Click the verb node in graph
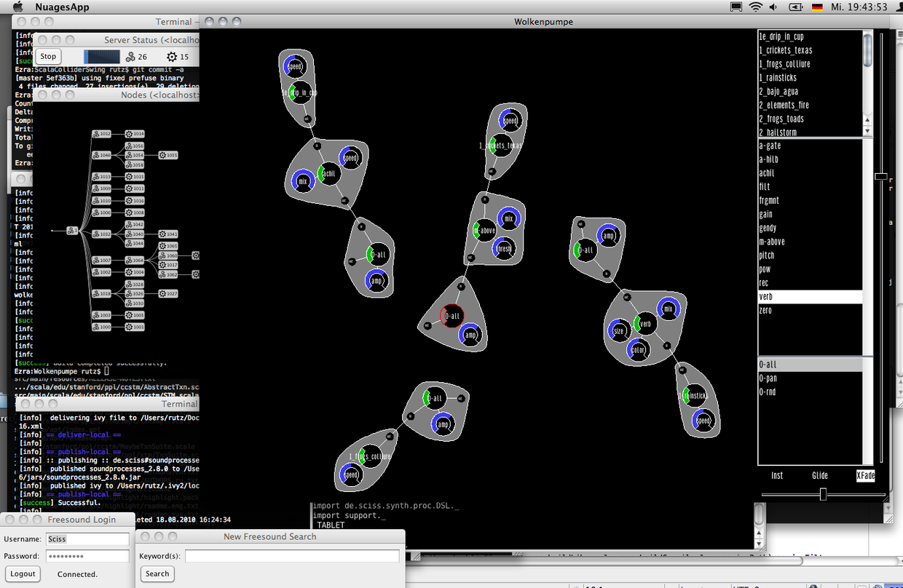903x588 pixels. (644, 324)
